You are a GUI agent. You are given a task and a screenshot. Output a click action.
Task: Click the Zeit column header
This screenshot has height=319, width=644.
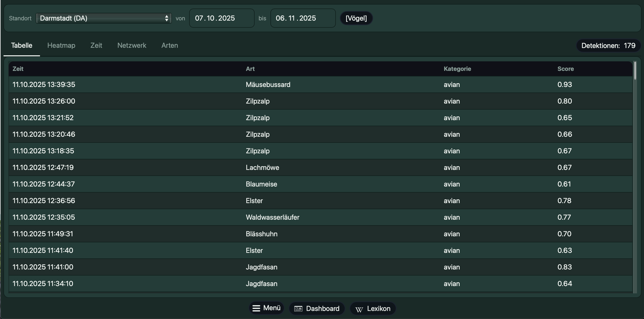click(x=18, y=69)
